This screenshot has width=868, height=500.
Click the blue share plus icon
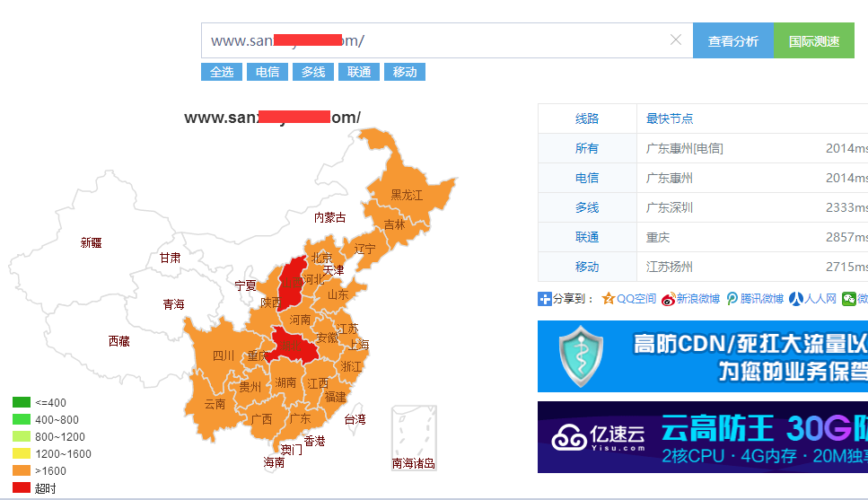[x=545, y=299]
